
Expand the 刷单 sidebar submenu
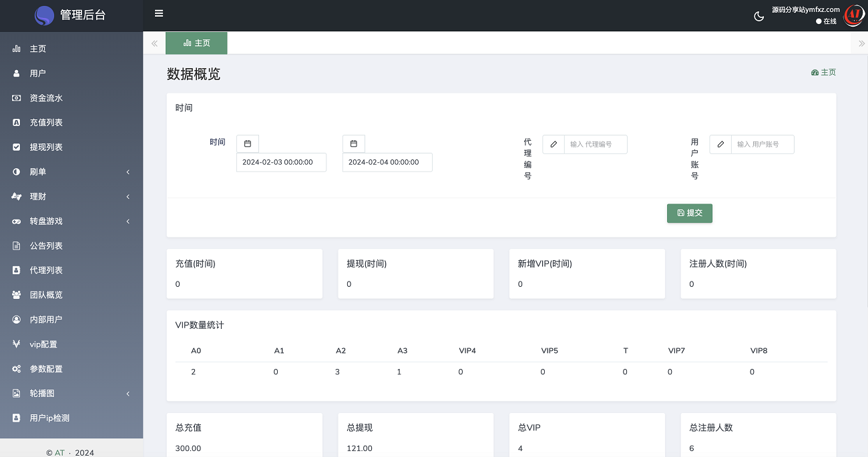click(71, 171)
